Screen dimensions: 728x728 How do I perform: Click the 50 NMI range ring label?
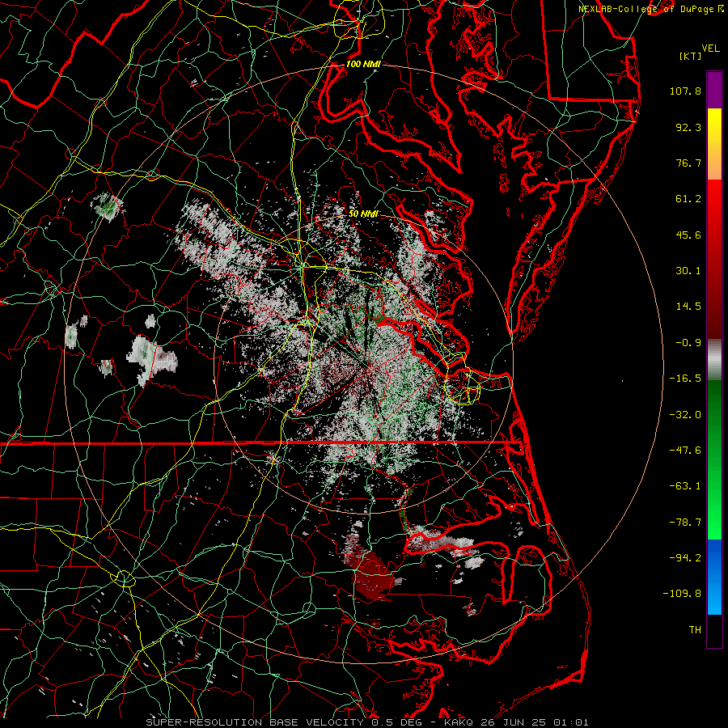(x=363, y=214)
